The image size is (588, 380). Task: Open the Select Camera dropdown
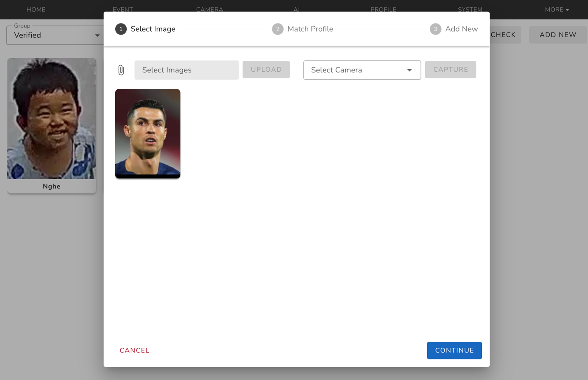coord(362,70)
